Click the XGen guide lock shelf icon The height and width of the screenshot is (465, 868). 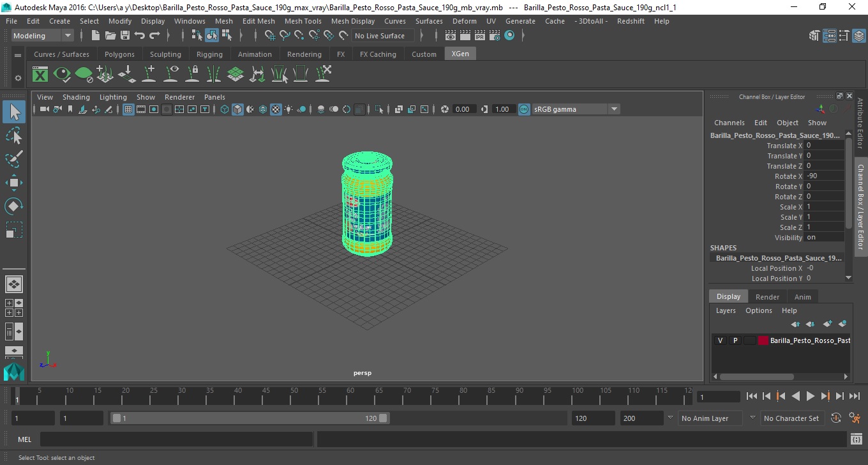coord(192,75)
